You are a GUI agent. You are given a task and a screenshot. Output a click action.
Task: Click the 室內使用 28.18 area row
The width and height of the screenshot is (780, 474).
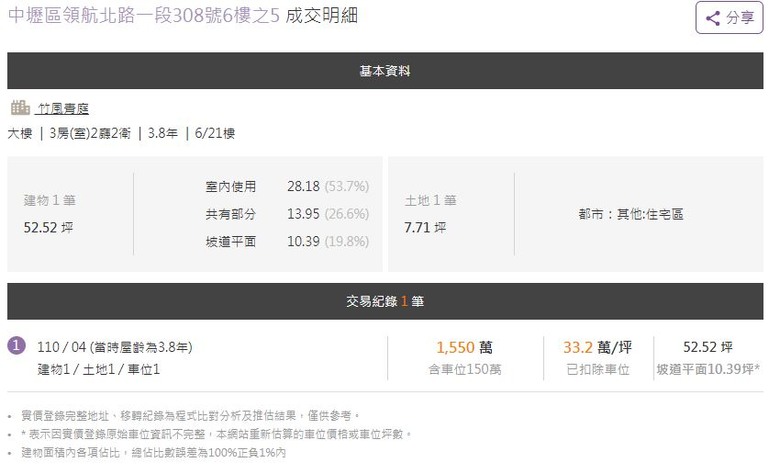287,187
